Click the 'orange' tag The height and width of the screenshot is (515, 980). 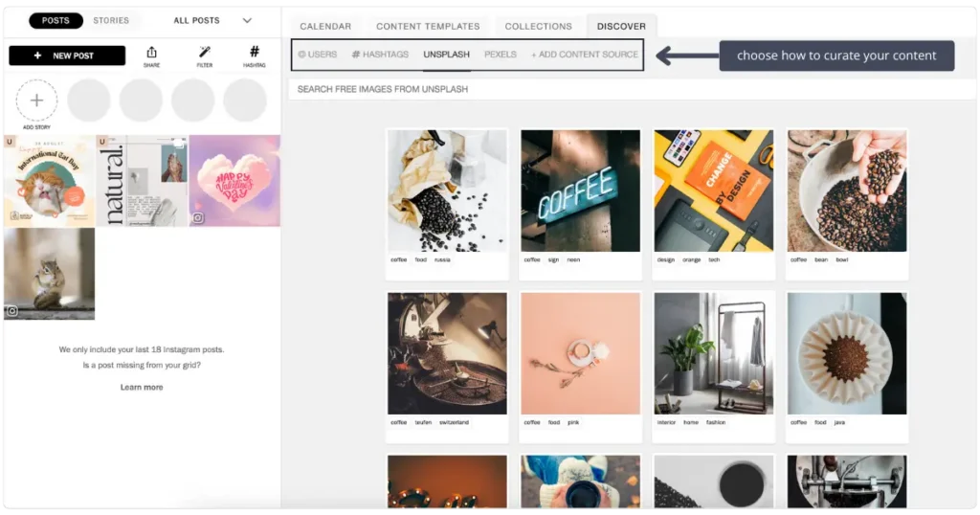point(692,259)
